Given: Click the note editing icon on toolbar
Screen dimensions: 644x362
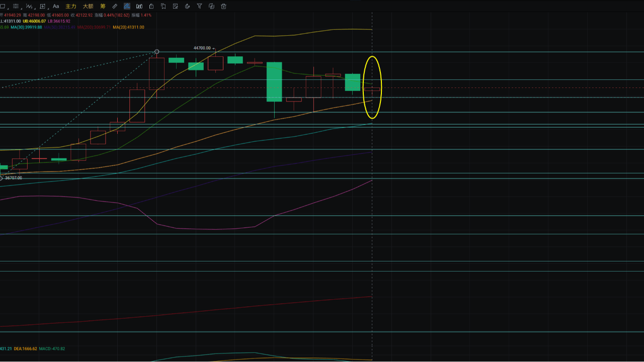Looking at the screenshot, I should (175, 6).
